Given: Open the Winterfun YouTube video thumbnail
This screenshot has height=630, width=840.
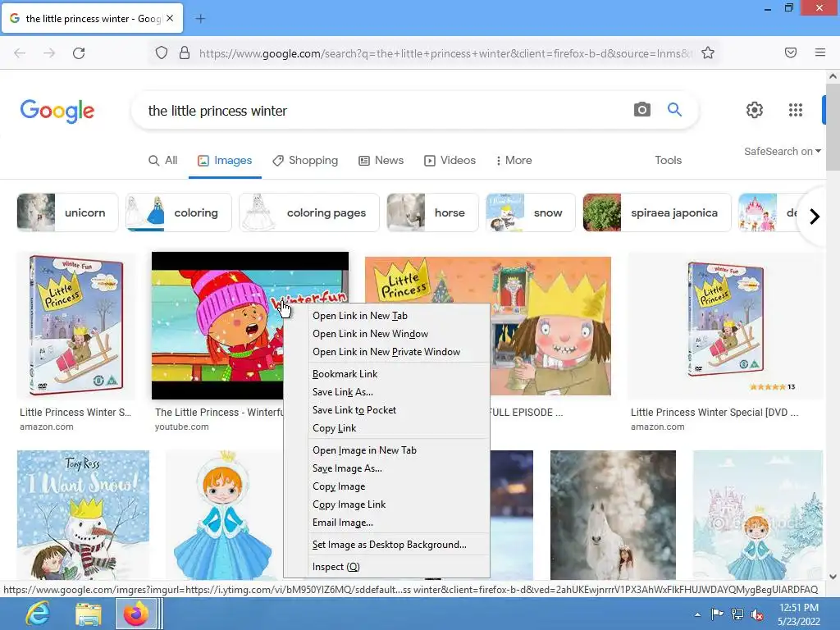Looking at the screenshot, I should tap(217, 325).
